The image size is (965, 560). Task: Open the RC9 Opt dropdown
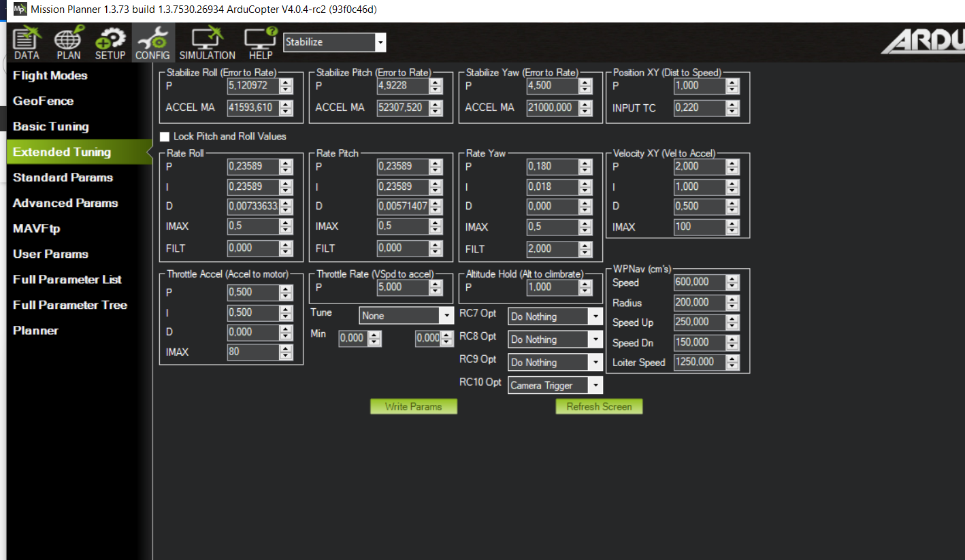point(555,363)
